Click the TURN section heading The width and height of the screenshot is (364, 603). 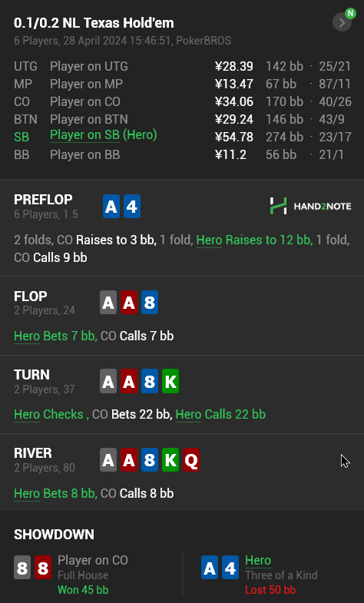point(32,375)
